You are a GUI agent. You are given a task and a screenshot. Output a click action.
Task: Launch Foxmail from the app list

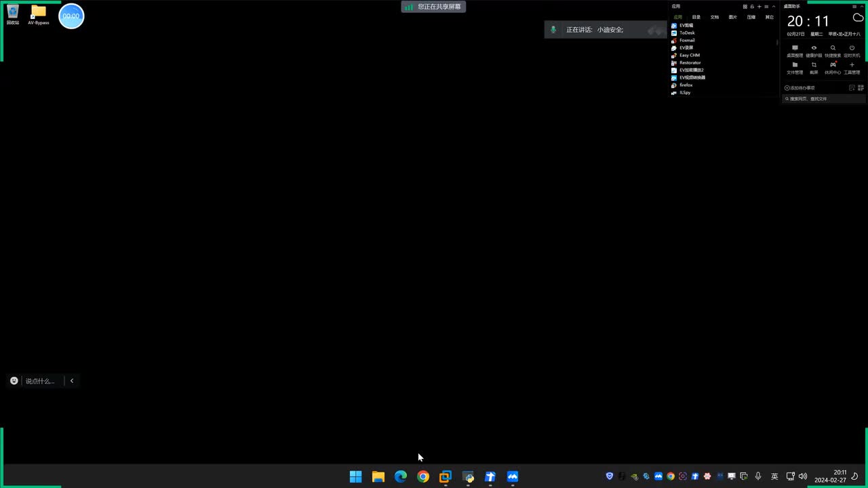(683, 40)
